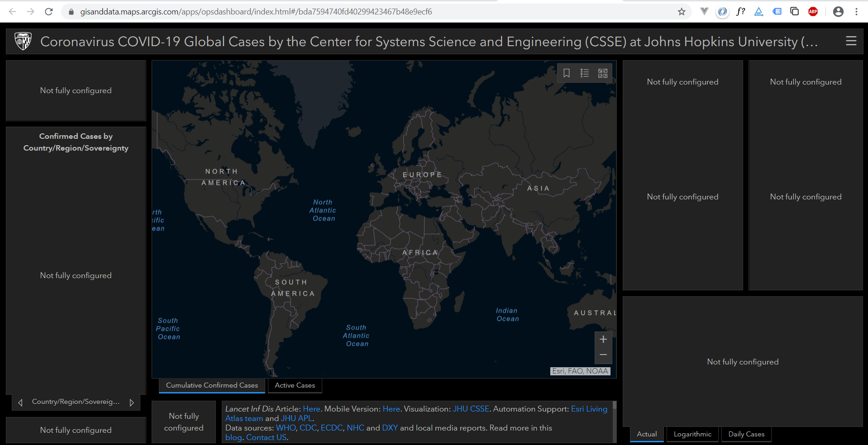Zoom out on the map
The width and height of the screenshot is (868, 445).
pos(603,355)
